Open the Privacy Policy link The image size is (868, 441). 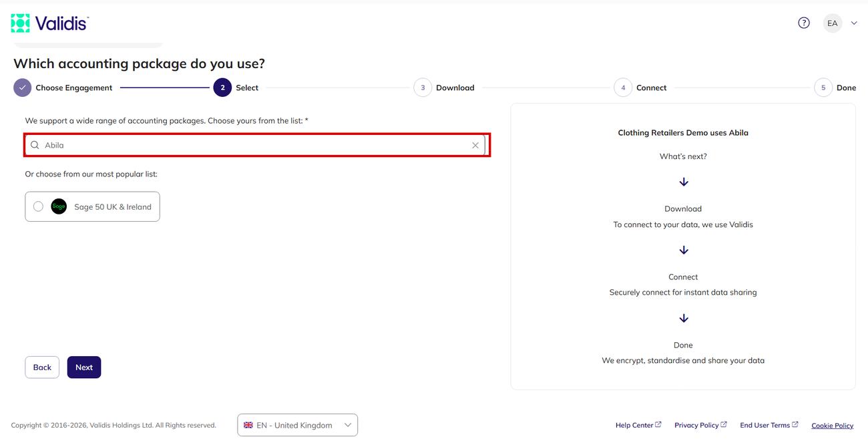point(700,425)
